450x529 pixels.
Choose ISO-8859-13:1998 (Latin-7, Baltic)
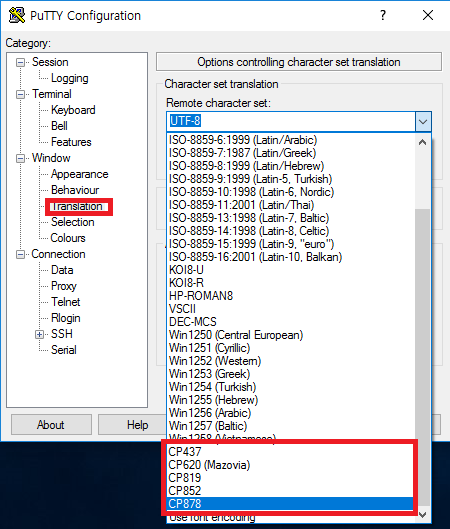(x=291, y=218)
